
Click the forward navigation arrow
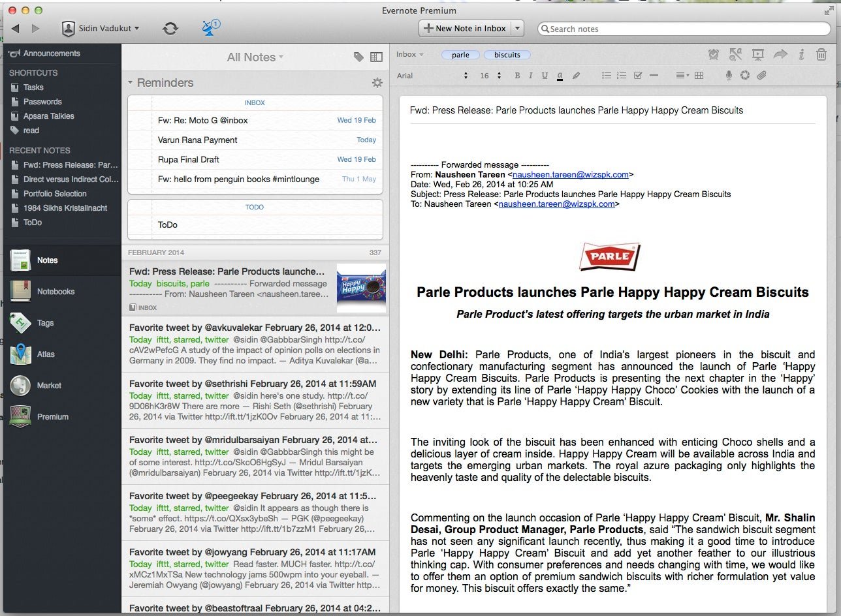[35, 28]
